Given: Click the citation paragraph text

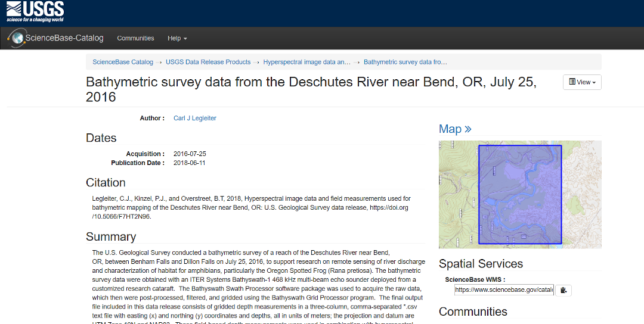Looking at the screenshot, I should pos(252,207).
